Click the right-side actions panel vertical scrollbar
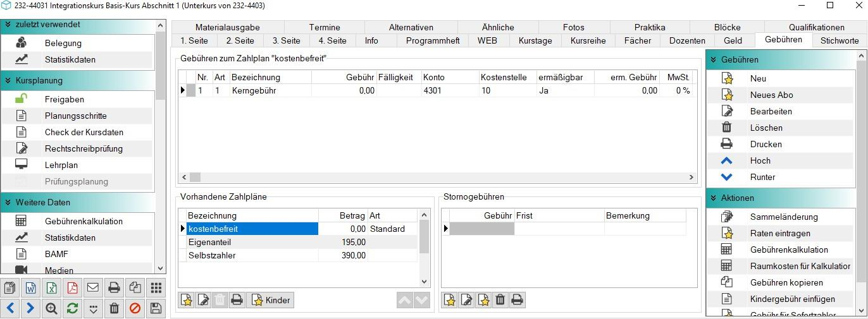 (x=861, y=183)
